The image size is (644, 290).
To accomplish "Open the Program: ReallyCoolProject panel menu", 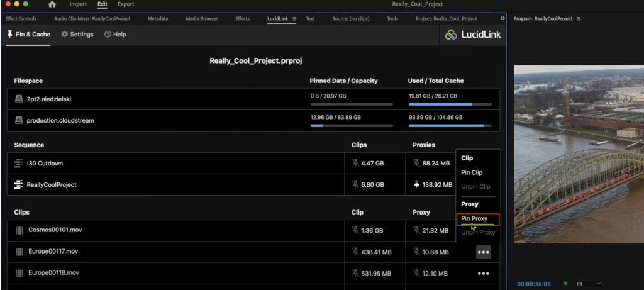I will 579,19.
